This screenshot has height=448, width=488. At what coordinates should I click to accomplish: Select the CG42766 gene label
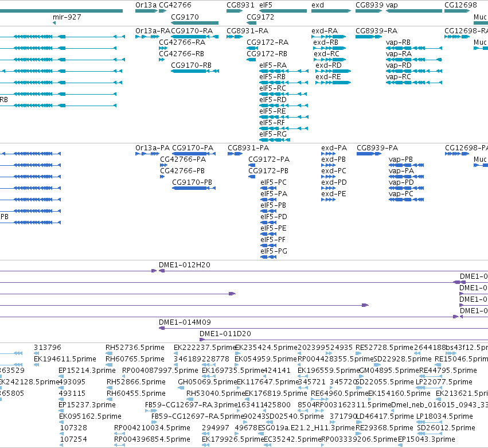click(x=175, y=5)
